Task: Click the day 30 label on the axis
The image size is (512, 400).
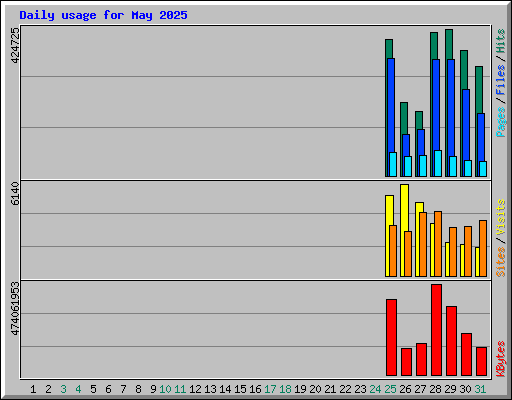Action: pyautogui.click(x=465, y=389)
